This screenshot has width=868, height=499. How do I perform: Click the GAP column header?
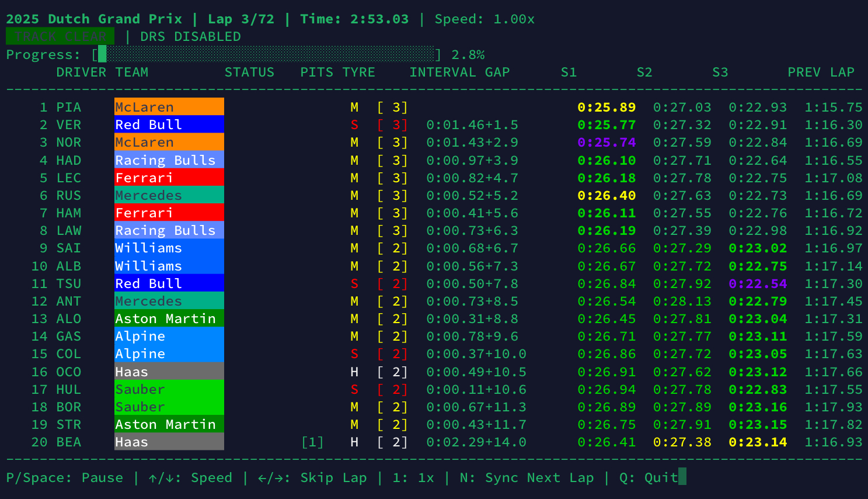tap(497, 72)
